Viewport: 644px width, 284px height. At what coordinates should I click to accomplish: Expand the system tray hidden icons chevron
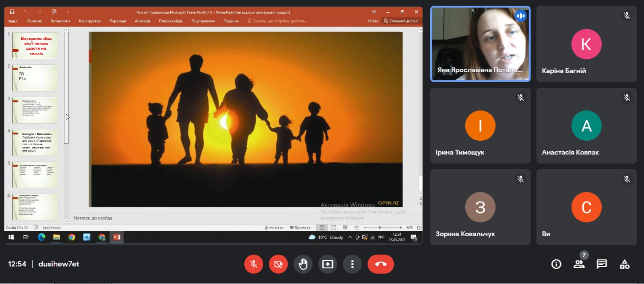click(x=350, y=237)
